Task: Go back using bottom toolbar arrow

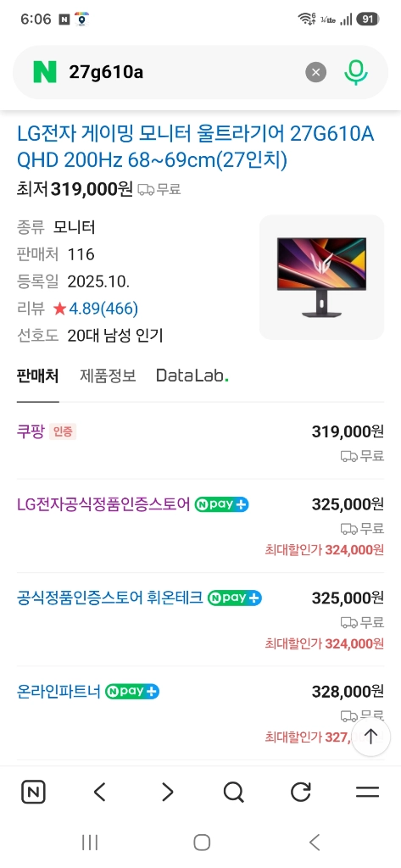Action: point(100,793)
